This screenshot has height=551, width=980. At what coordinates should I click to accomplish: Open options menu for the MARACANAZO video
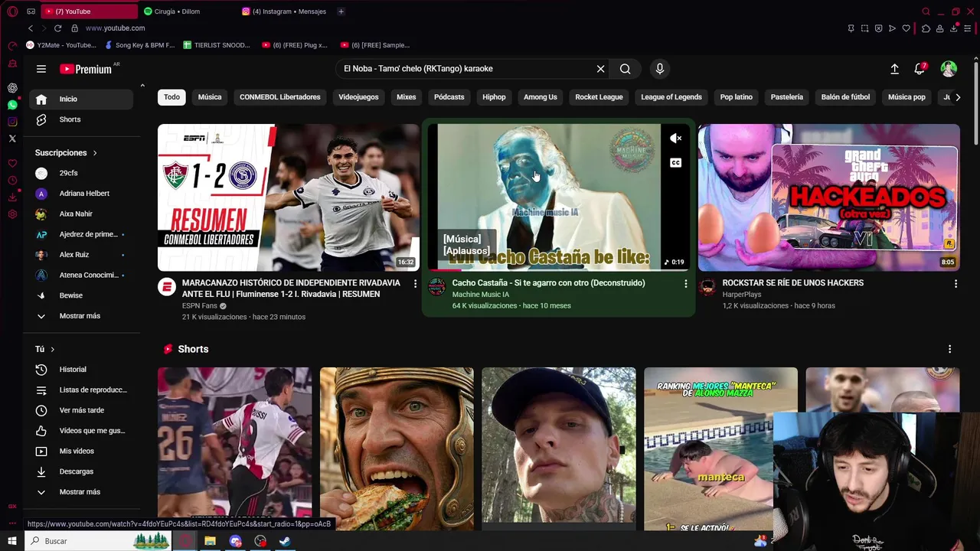(x=415, y=284)
